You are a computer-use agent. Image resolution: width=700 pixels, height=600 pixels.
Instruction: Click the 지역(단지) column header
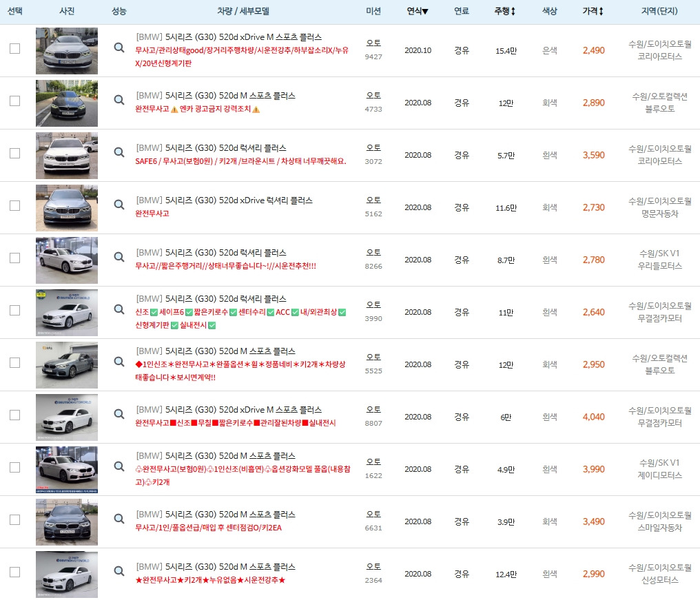pos(659,11)
